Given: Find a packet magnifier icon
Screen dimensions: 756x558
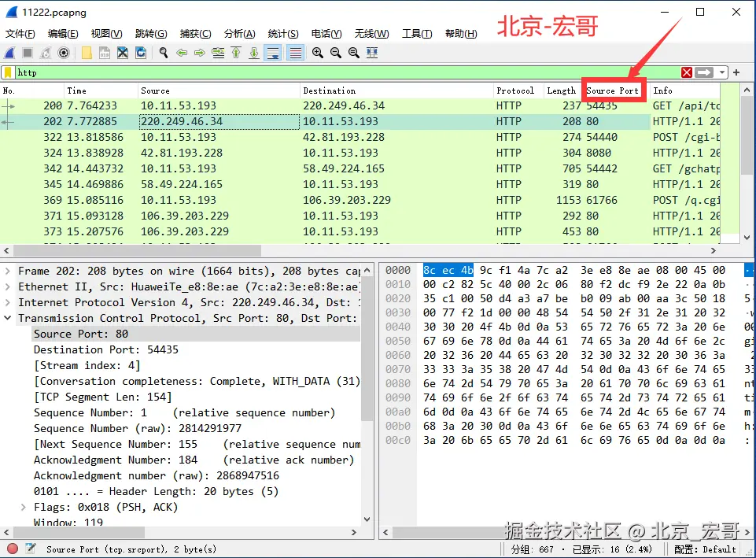Looking at the screenshot, I should pos(164,53).
